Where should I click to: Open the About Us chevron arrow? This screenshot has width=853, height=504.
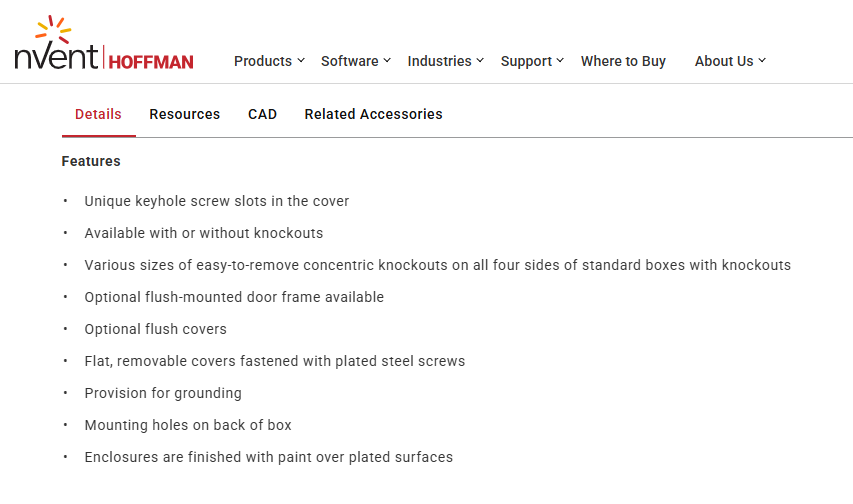[x=762, y=61]
